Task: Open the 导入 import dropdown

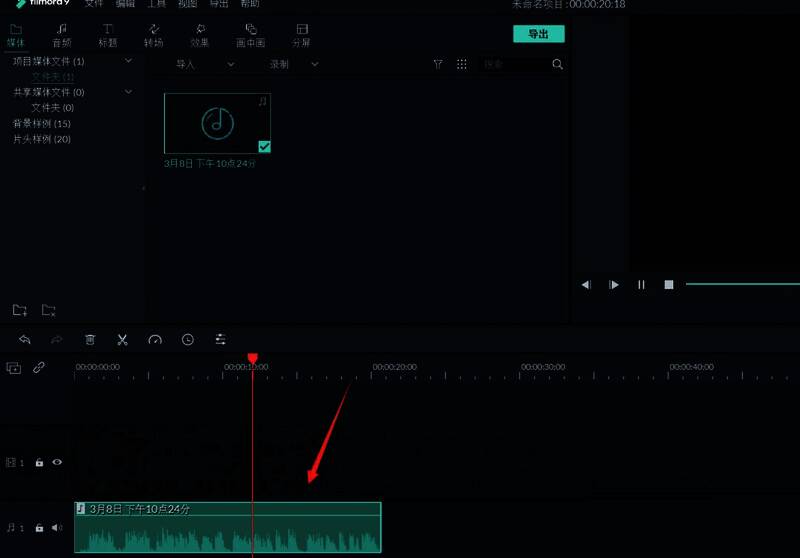Action: 204,64
